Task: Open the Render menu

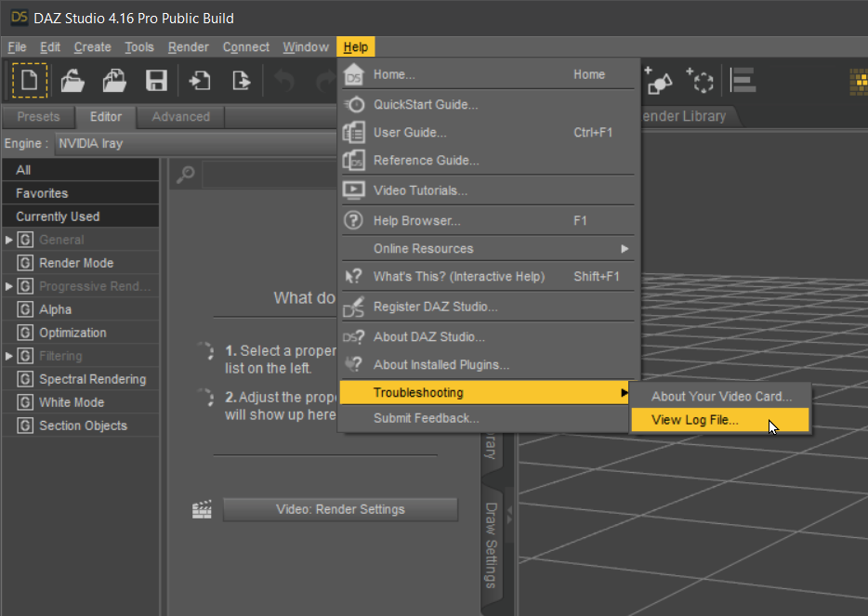Action: tap(189, 47)
